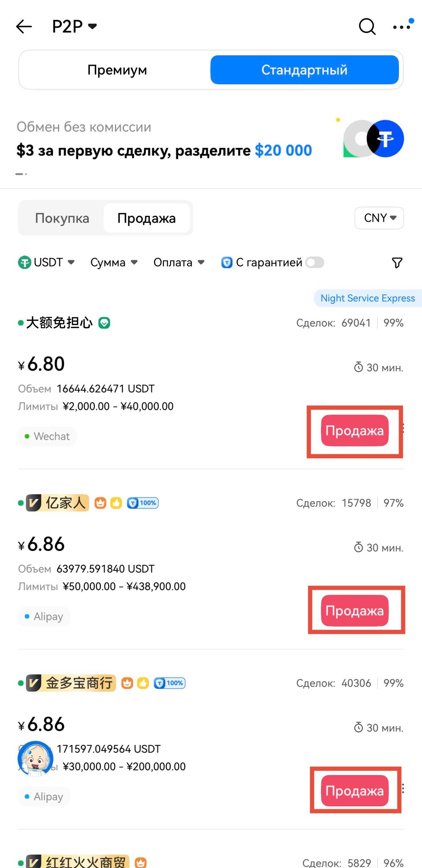Open the three-dot more options menu

pyautogui.click(x=402, y=27)
